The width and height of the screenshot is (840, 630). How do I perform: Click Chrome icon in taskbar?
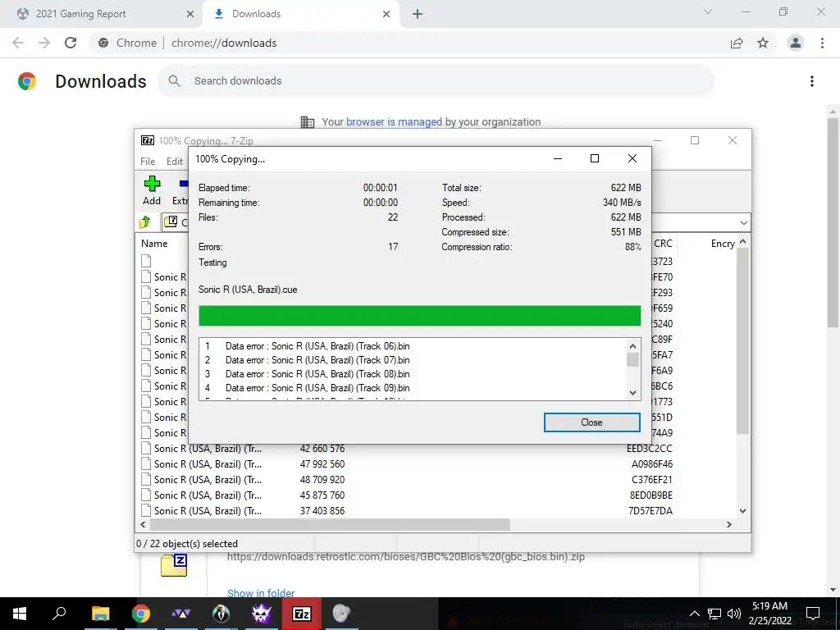140,614
